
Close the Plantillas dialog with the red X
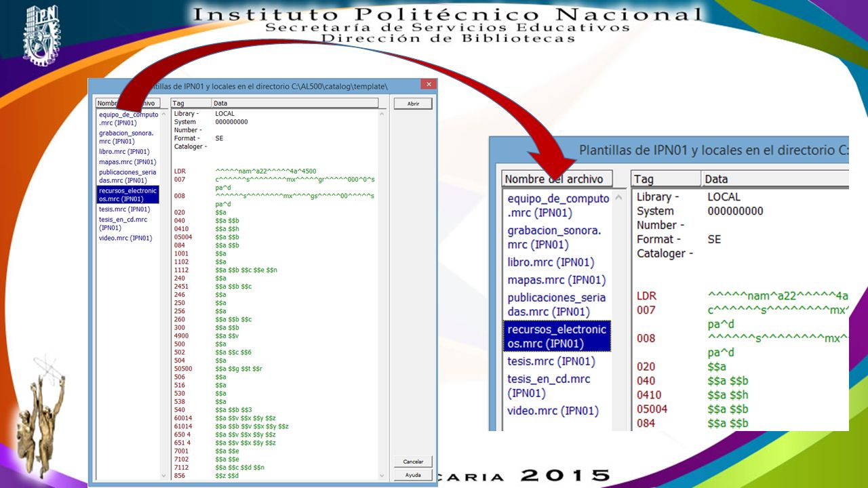[x=428, y=85]
